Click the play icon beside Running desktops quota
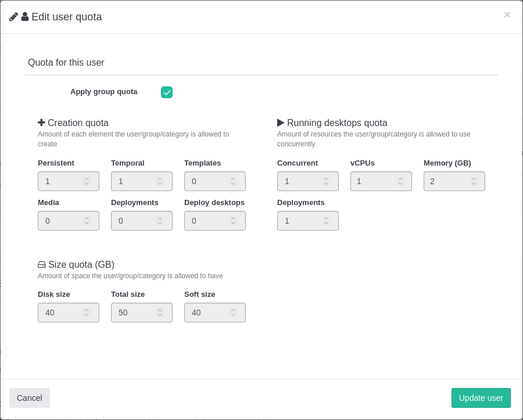This screenshot has width=523, height=420. tap(281, 123)
